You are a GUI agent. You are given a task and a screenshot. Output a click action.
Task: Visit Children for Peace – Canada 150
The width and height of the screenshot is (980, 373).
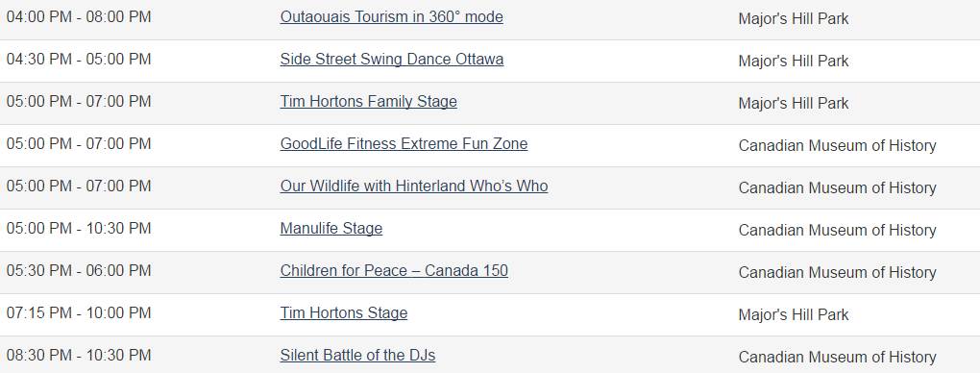coord(394,270)
